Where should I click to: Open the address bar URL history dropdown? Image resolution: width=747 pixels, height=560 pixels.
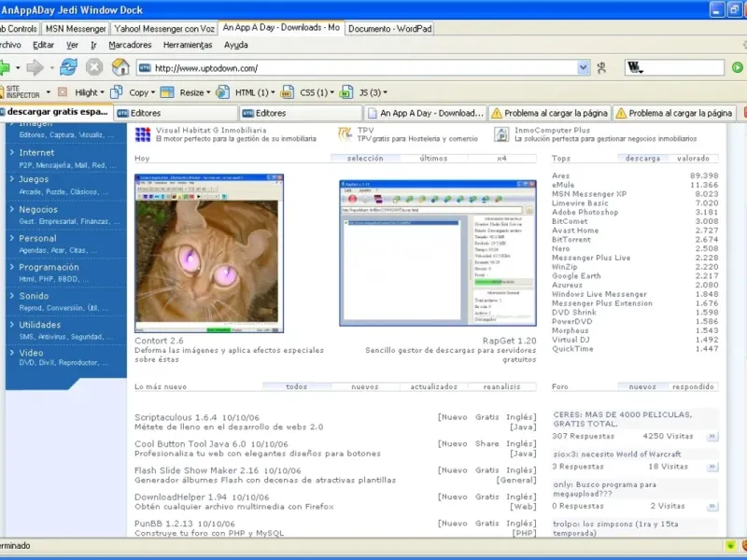tap(583, 68)
